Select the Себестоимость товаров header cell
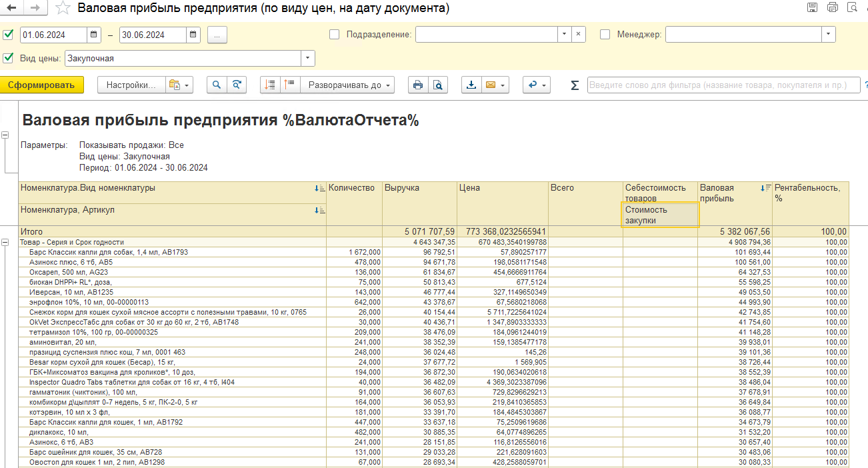This screenshot has height=468, width=868. [660, 193]
